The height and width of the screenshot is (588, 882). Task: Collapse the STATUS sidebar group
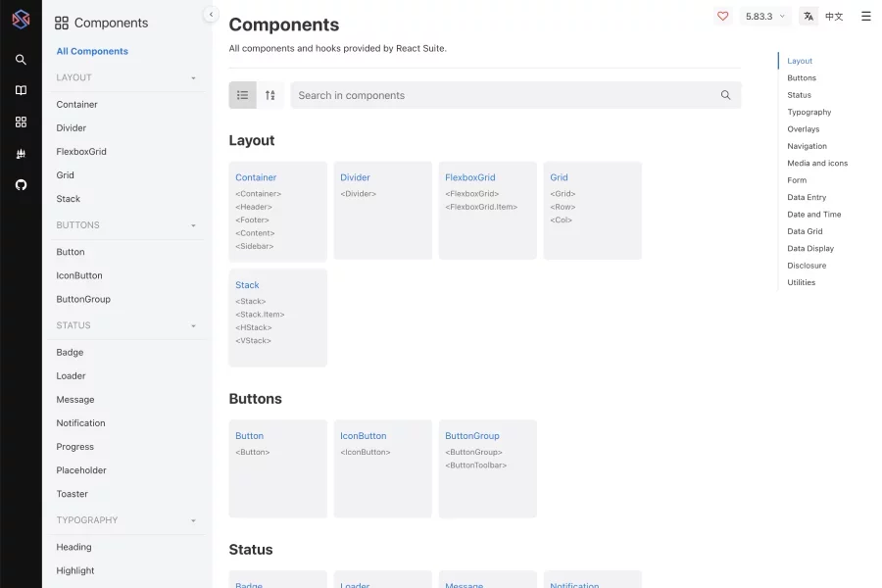tap(193, 326)
